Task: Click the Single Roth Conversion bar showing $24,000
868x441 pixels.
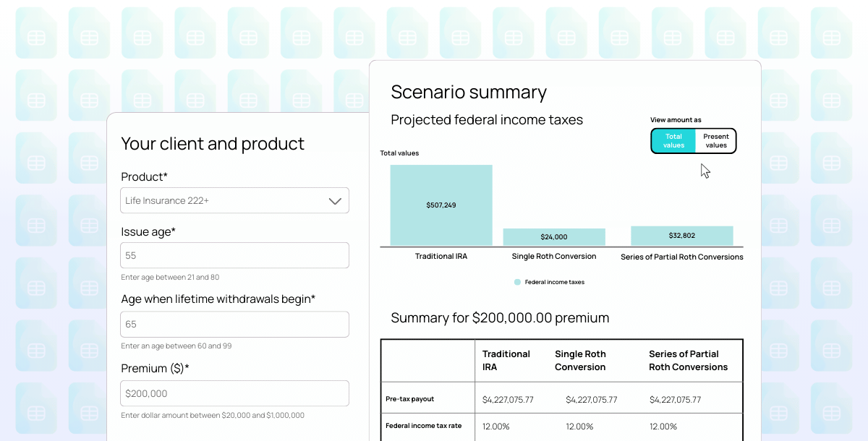Action: pyautogui.click(x=554, y=237)
